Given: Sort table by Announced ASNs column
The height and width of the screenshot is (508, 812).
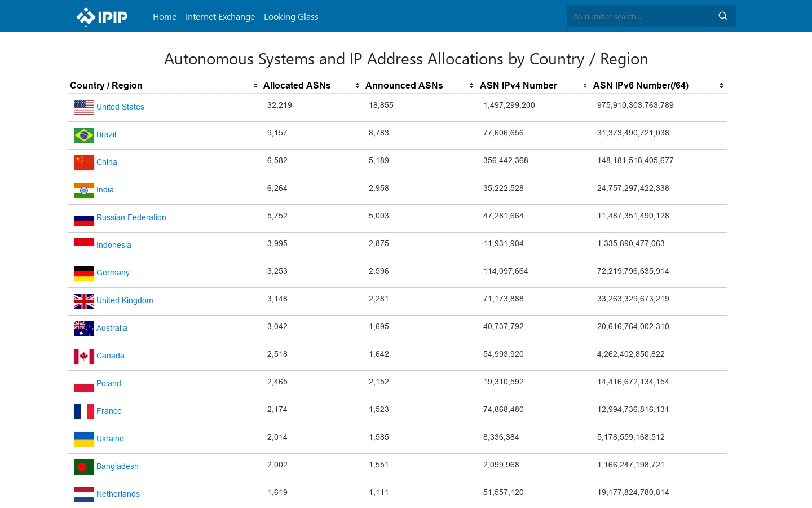Looking at the screenshot, I should pos(420,86).
